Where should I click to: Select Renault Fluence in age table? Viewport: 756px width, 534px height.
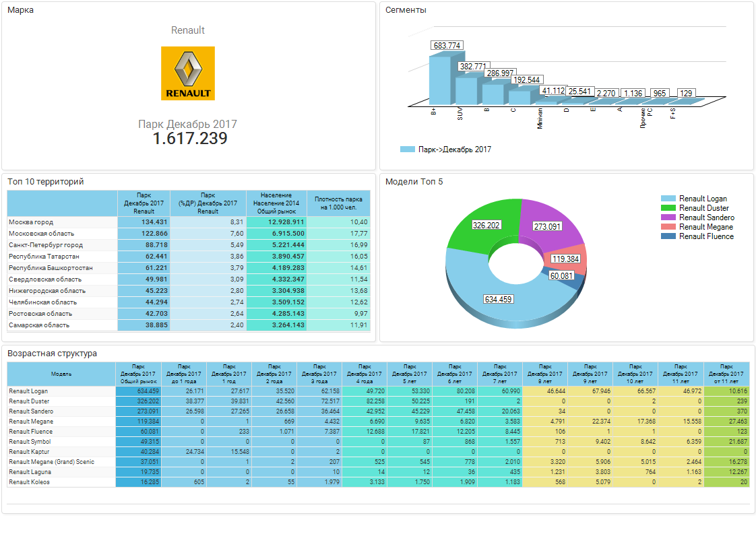[30, 432]
